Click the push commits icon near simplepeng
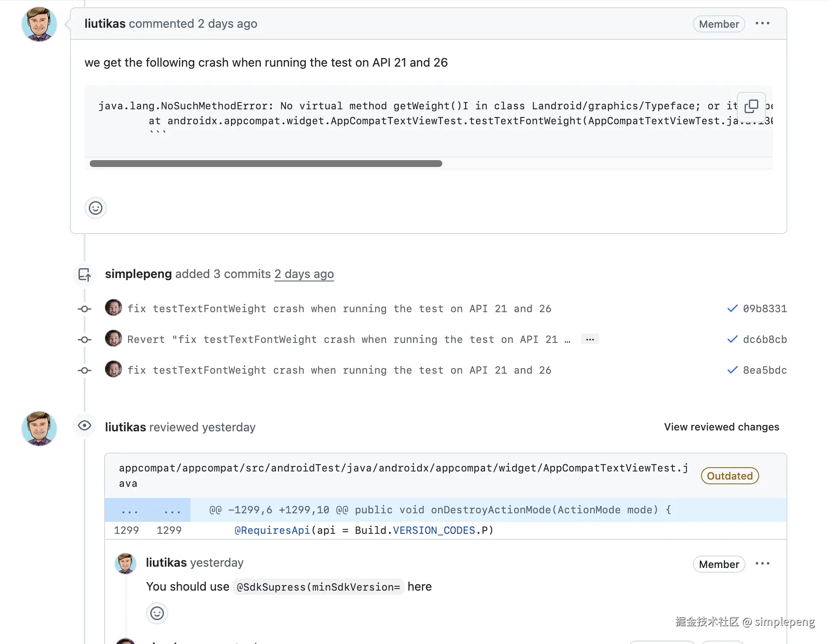 tap(85, 275)
